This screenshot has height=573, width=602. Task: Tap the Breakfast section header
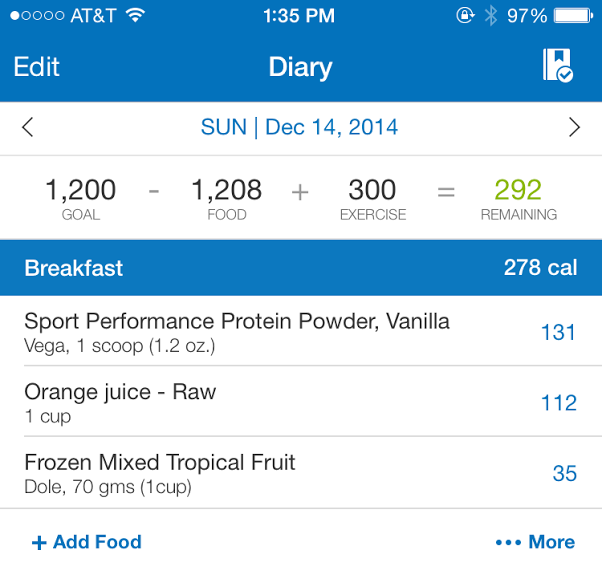coord(301,268)
